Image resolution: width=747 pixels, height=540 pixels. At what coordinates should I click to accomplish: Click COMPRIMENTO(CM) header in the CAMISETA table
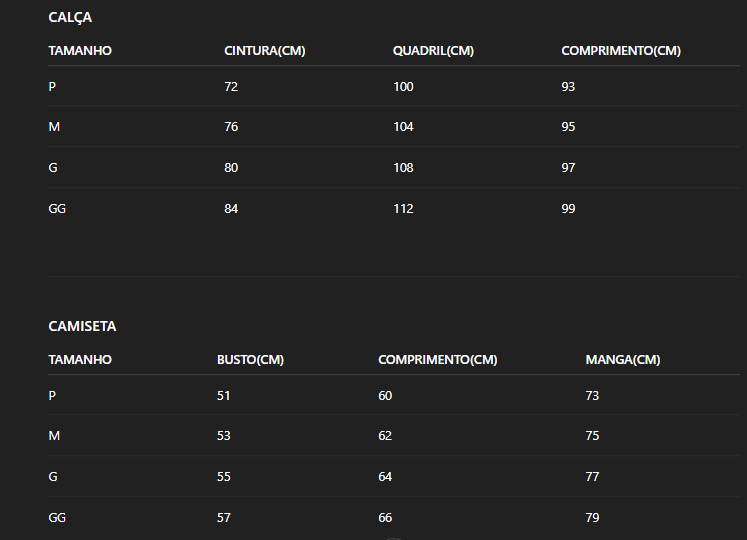(x=437, y=360)
